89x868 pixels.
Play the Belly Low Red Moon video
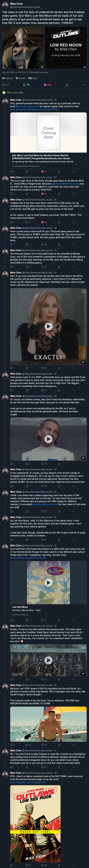click(x=48, y=583)
